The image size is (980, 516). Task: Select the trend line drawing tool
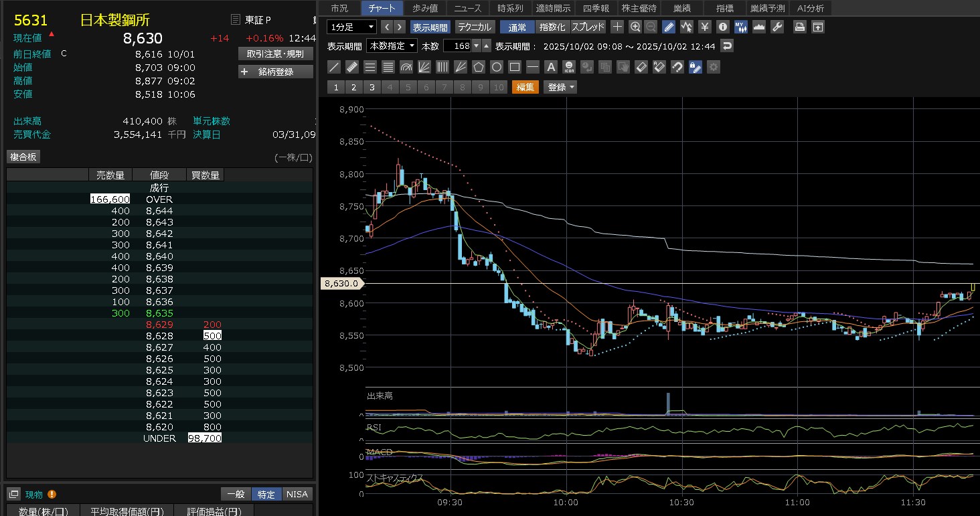click(x=334, y=67)
